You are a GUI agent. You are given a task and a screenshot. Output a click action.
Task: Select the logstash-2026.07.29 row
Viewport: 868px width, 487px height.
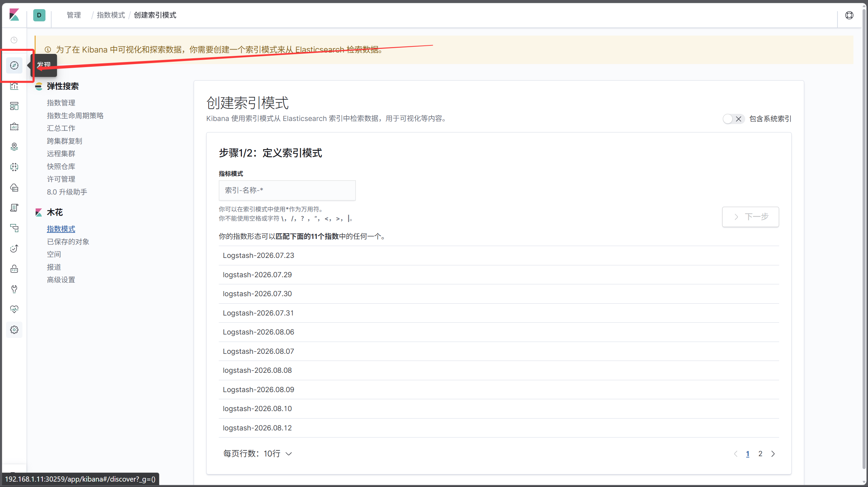pyautogui.click(x=499, y=275)
